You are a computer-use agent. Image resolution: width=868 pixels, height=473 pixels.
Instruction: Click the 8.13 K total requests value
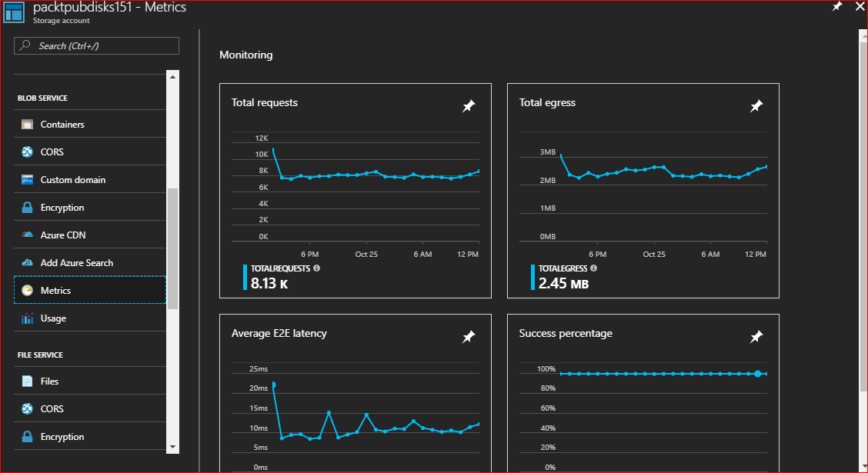[x=269, y=283]
